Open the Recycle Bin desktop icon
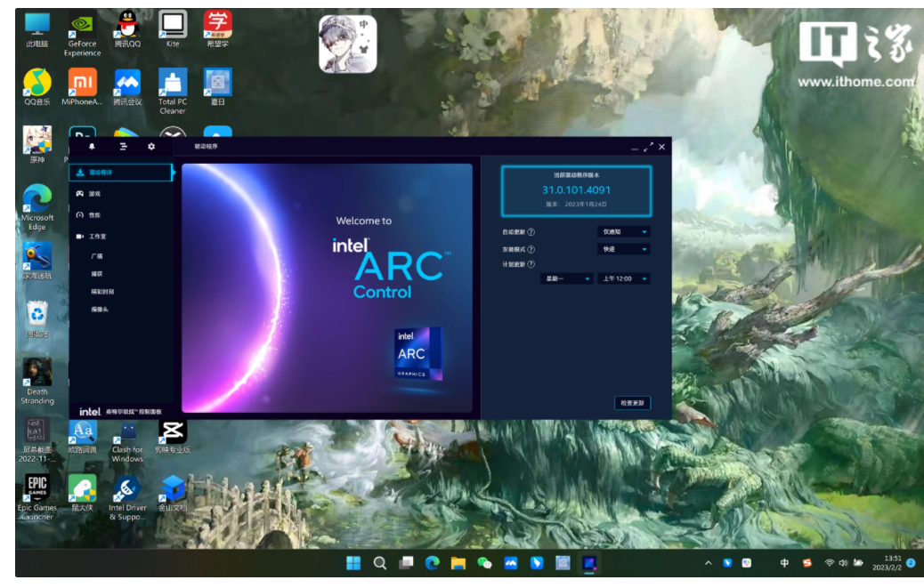The width and height of the screenshot is (924, 588). [37, 318]
